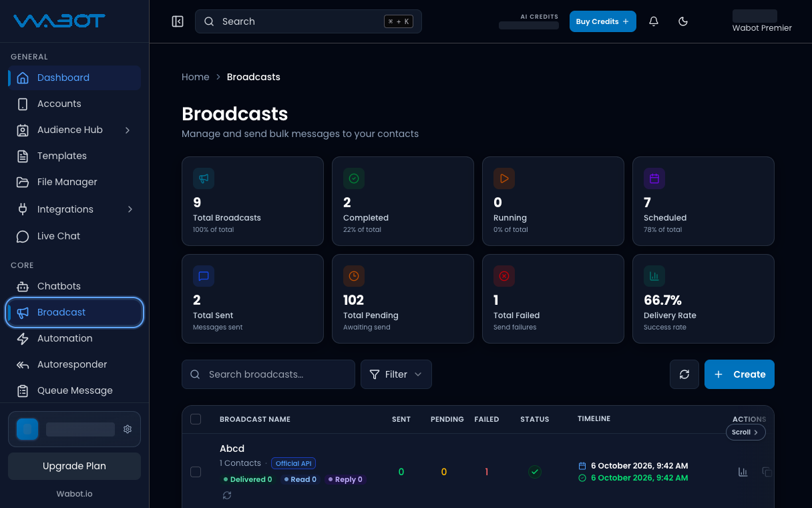Click the Total Failed cross card icon
This screenshot has width=812, height=508.
504,276
